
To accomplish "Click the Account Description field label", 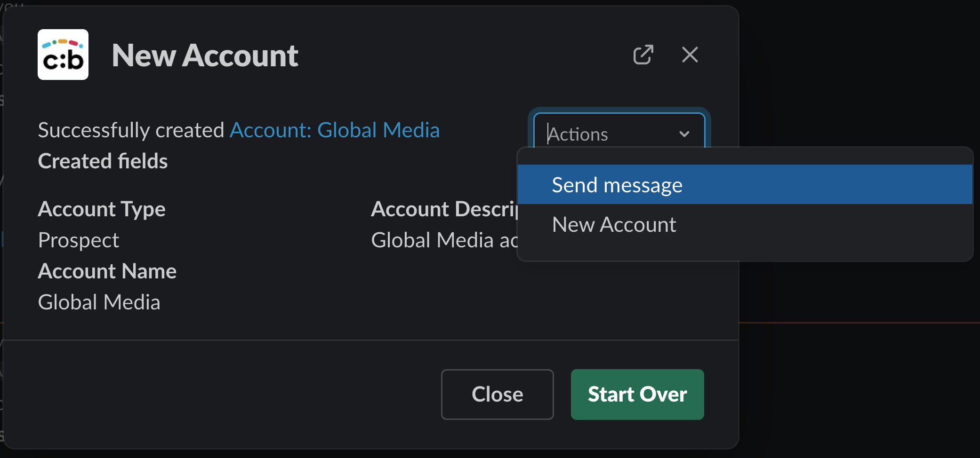I will point(443,209).
